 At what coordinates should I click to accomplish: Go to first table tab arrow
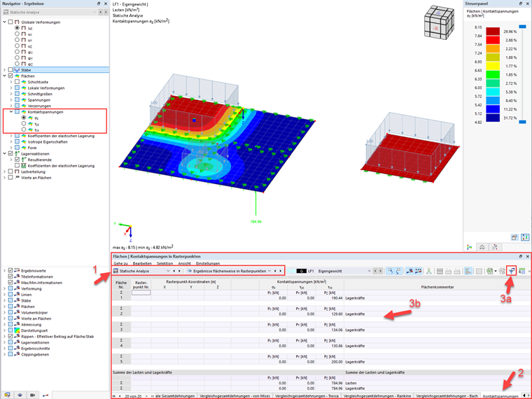coord(114,396)
